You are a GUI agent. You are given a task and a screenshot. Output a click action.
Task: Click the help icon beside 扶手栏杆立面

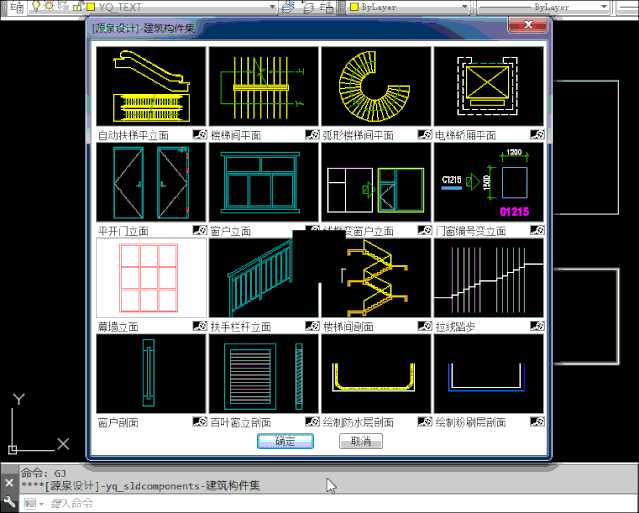coord(312,326)
